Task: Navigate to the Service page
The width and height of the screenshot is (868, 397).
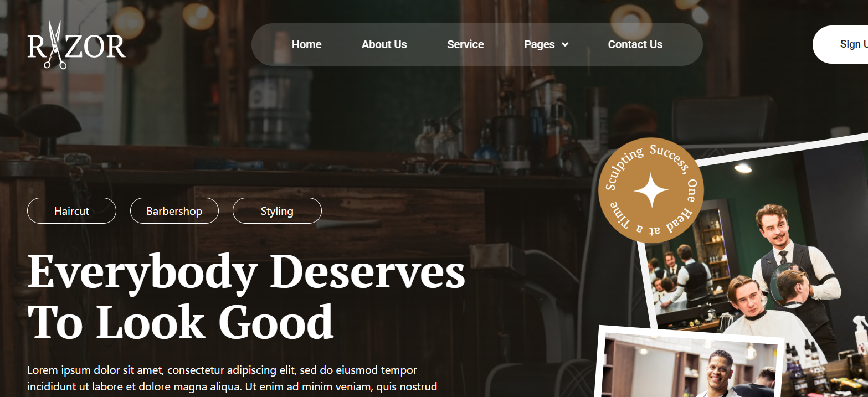Action: pos(465,45)
